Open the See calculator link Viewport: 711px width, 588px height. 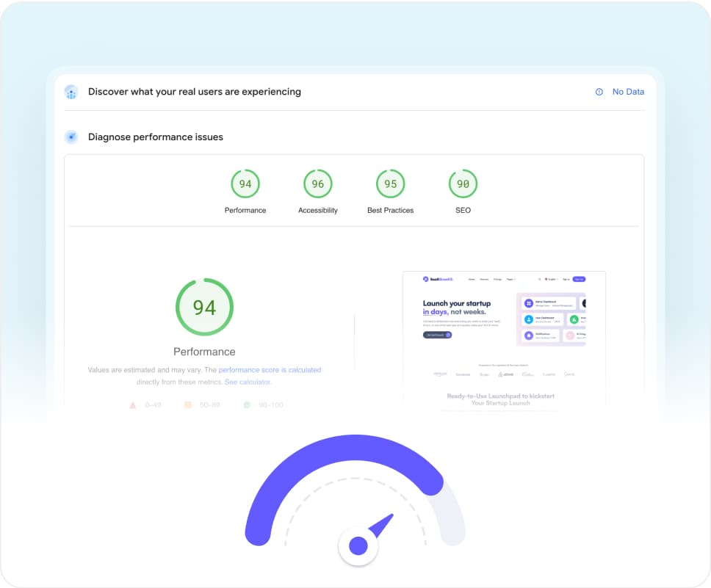(248, 381)
